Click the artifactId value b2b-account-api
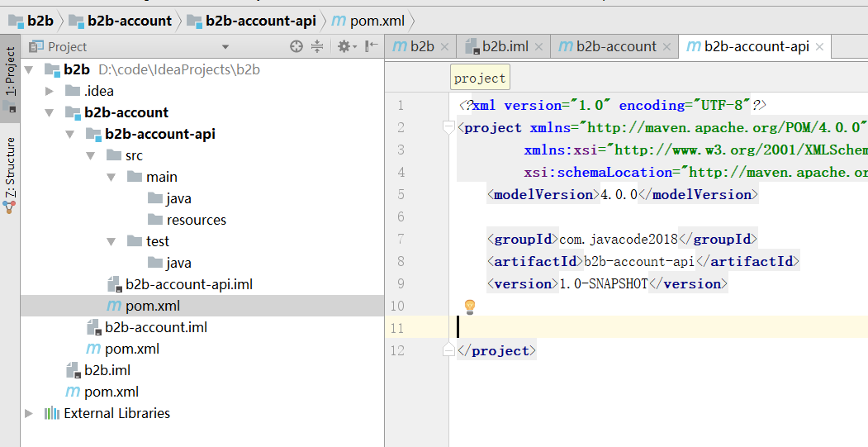 coord(639,261)
